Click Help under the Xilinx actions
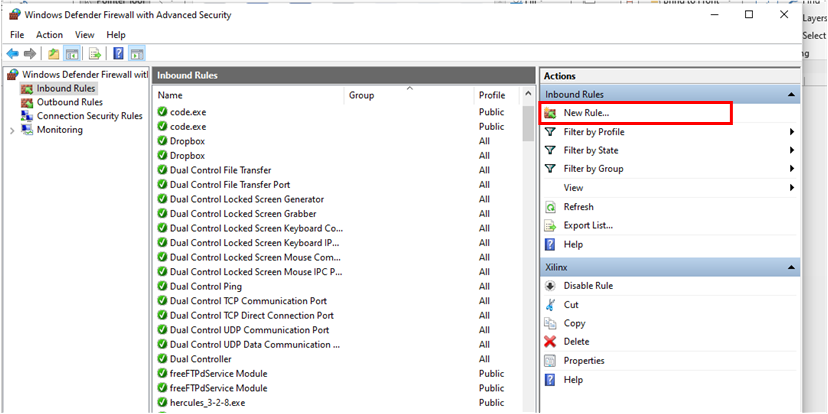Image resolution: width=828 pixels, height=414 pixels. pos(573,380)
